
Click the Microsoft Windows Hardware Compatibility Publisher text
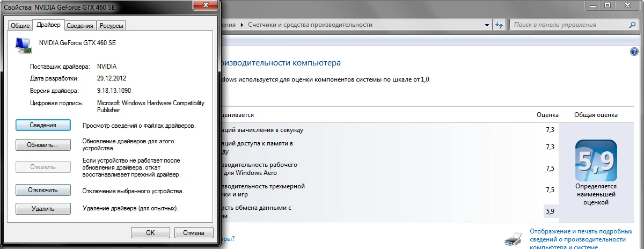tap(150, 106)
